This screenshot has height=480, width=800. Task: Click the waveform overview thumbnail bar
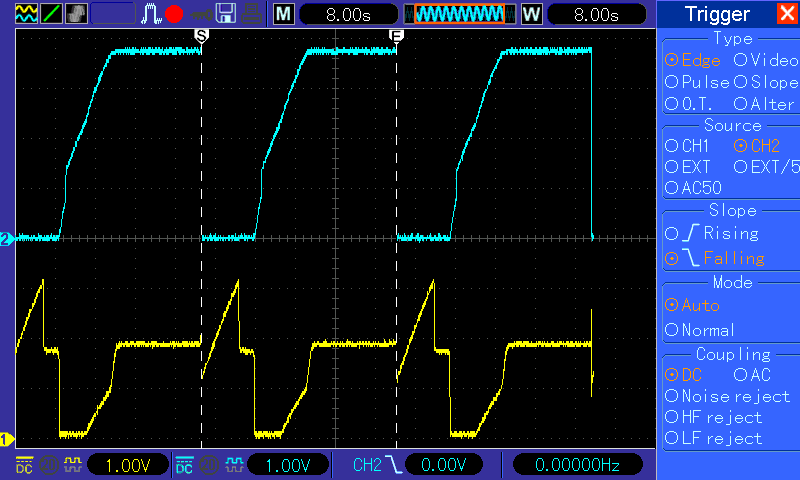click(x=460, y=14)
